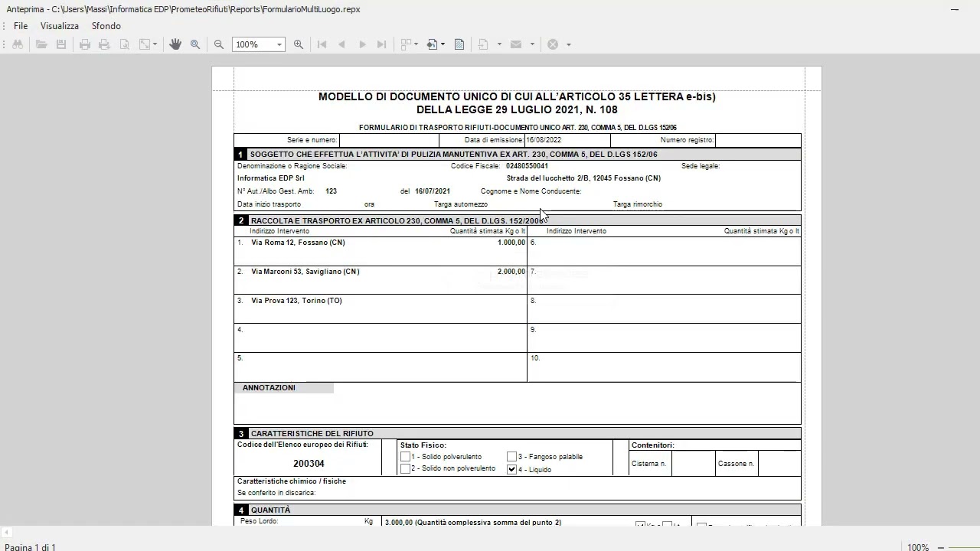Click the Multiple Pages layout icon

(x=406, y=44)
